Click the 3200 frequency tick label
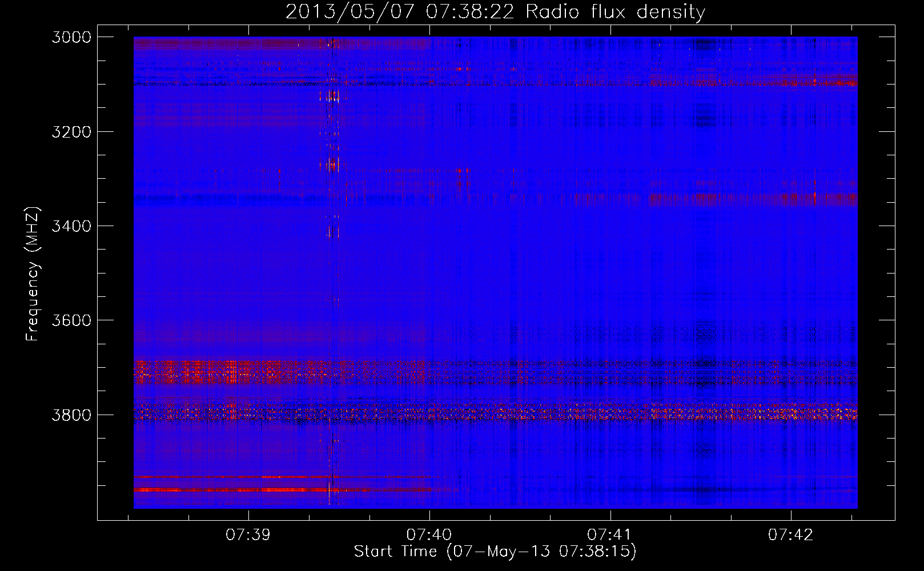This screenshot has height=571, width=924. (71, 132)
